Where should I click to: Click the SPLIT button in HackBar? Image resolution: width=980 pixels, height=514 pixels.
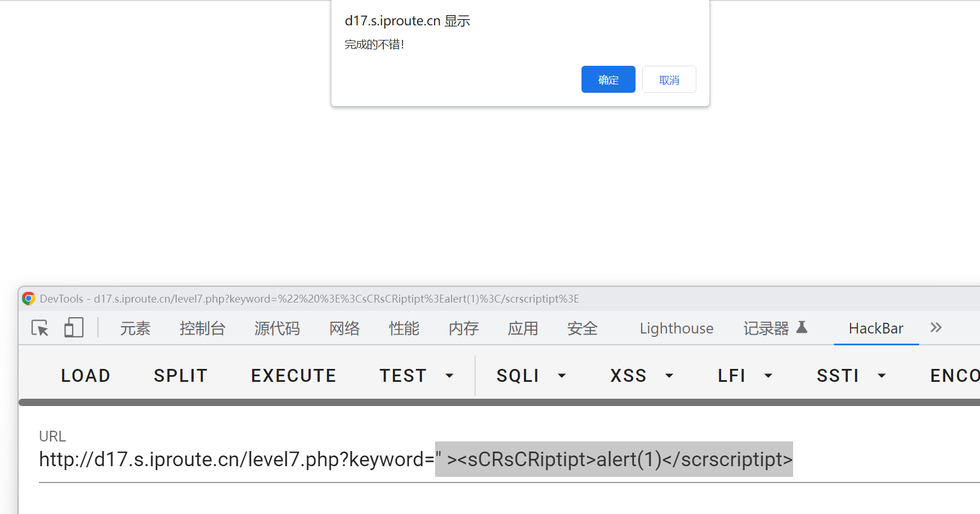[181, 376]
